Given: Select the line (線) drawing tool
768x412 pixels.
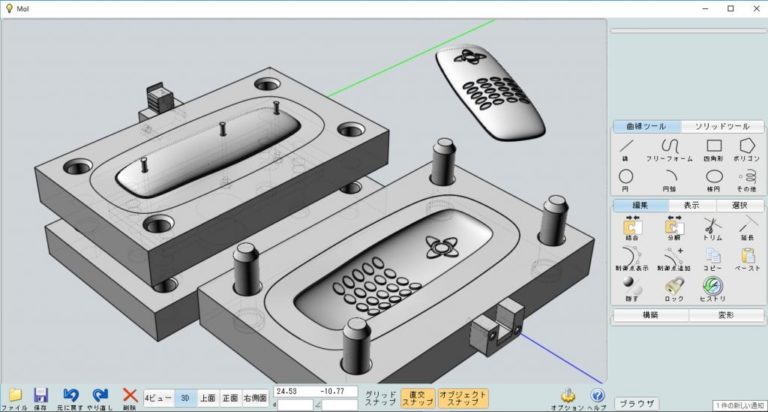Looking at the screenshot, I should click(x=626, y=150).
